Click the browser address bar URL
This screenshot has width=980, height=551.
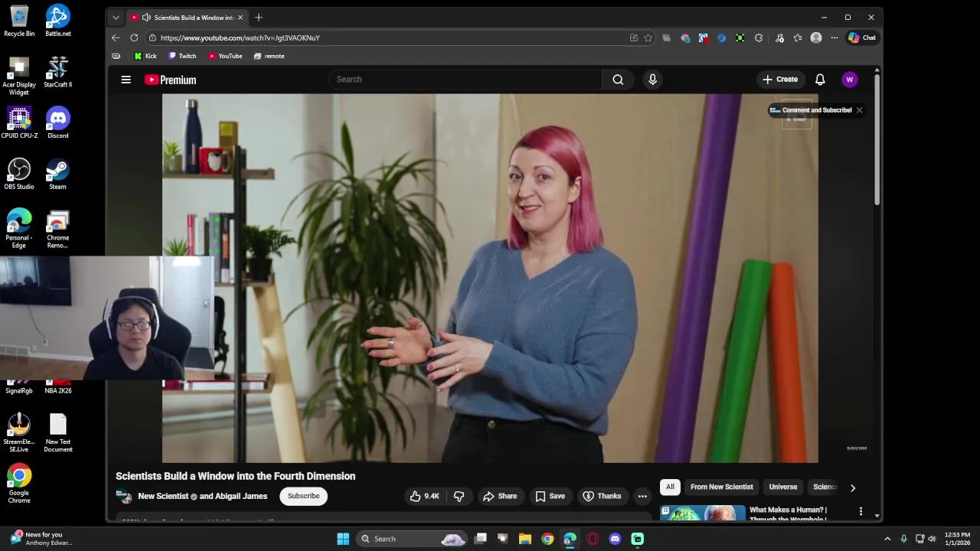click(240, 37)
